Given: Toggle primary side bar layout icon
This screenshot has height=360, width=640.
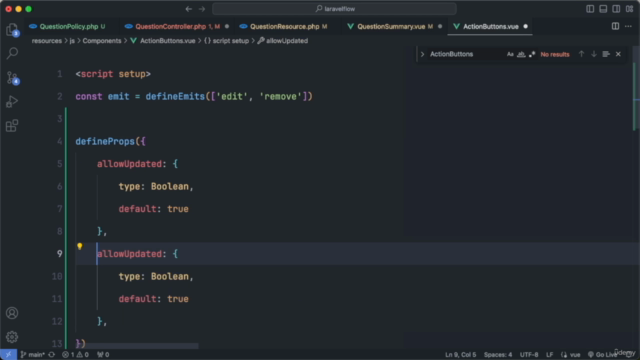Looking at the screenshot, I should tap(590, 9).
